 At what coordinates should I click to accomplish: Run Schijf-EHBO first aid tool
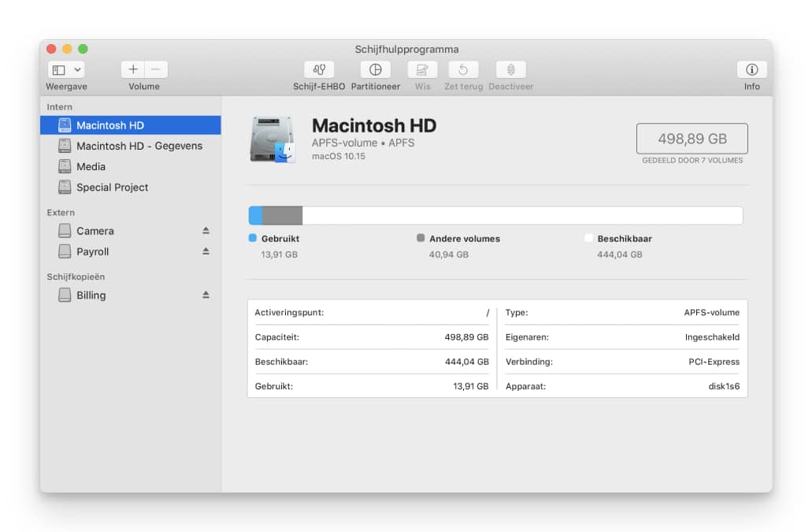(319, 69)
